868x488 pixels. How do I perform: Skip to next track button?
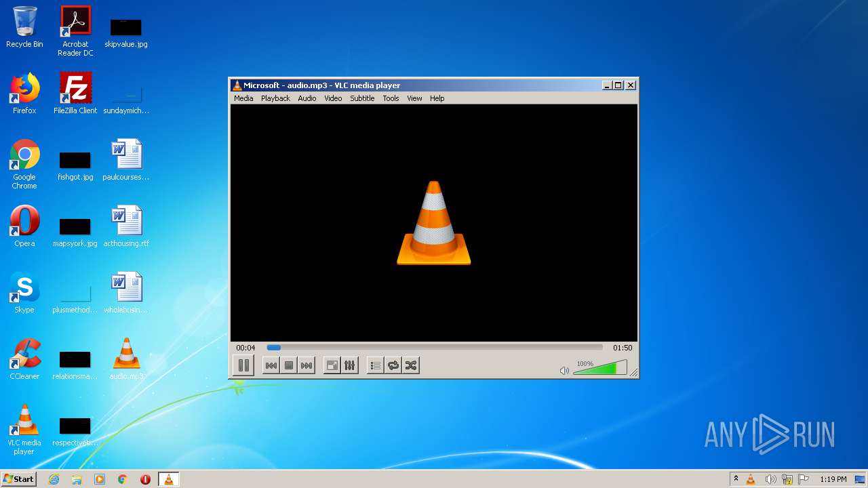(307, 365)
